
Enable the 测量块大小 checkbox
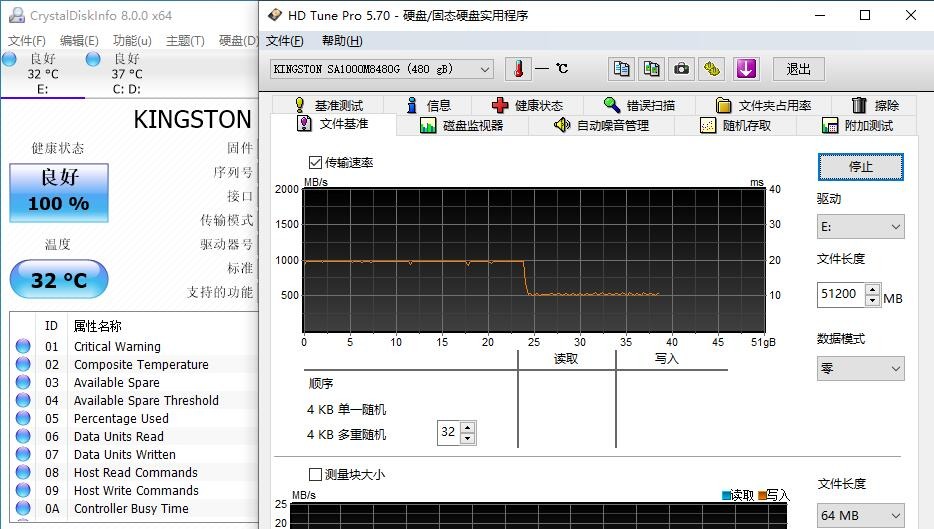(316, 474)
